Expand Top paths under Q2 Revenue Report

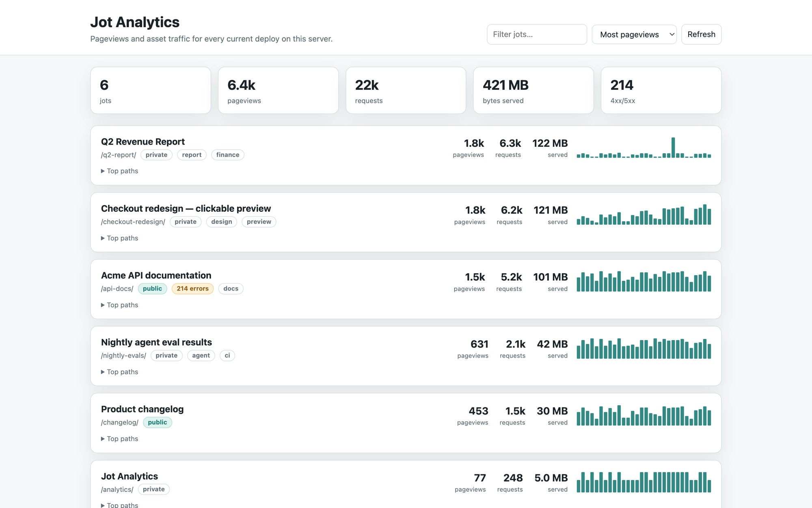coord(119,171)
